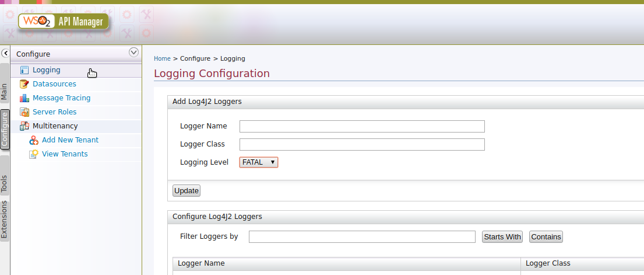The width and height of the screenshot is (644, 275).
Task: Click the Add New Tenant icon
Action: 34,140
